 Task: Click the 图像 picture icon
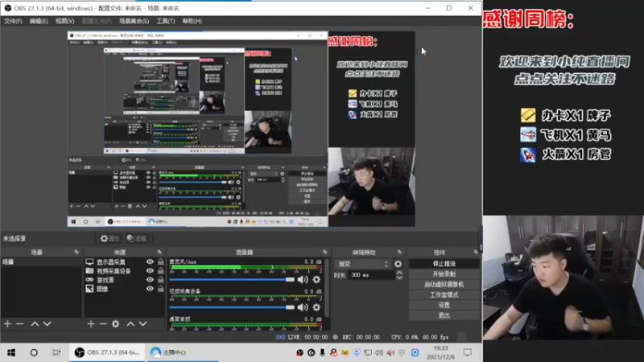point(89,289)
